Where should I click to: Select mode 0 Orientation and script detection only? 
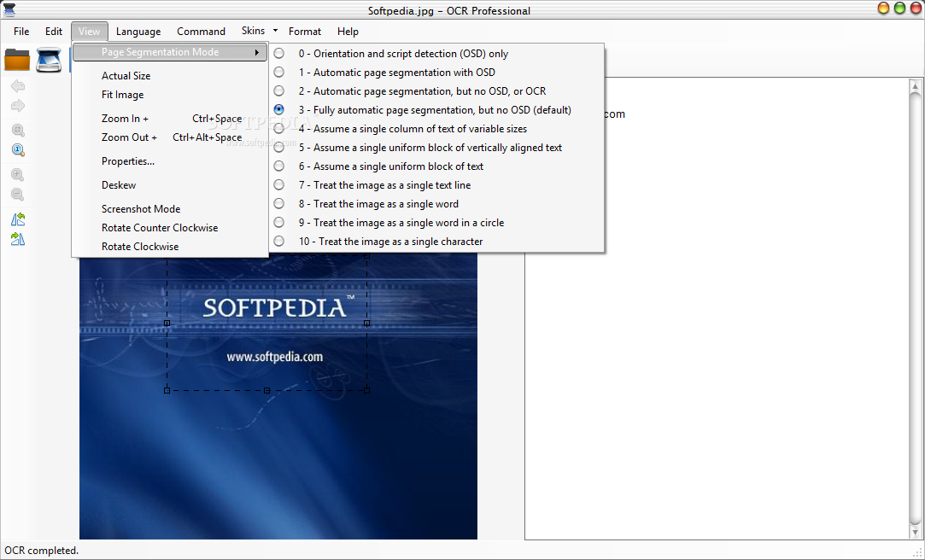pos(437,54)
